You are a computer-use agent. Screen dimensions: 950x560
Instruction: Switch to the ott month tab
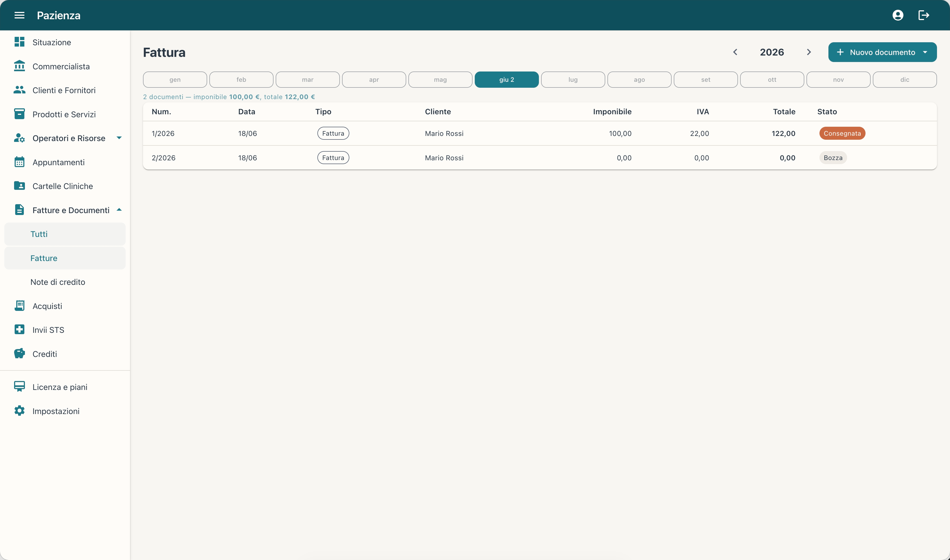[772, 80]
